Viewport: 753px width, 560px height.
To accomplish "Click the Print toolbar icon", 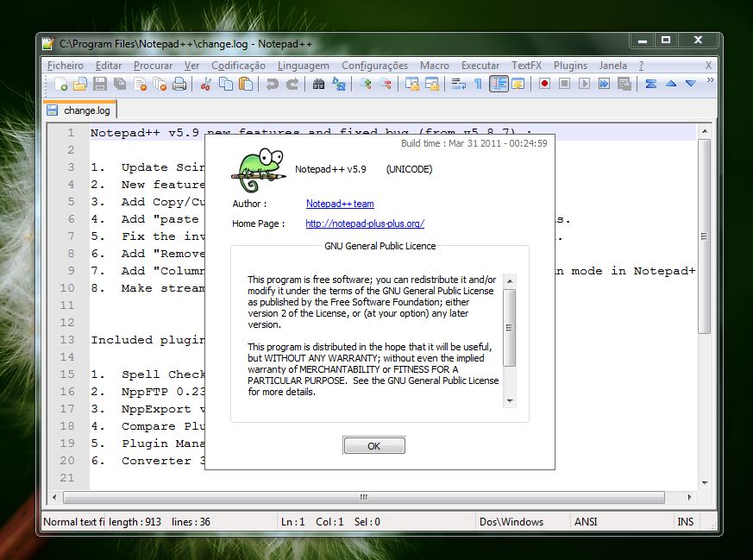I will [x=179, y=85].
